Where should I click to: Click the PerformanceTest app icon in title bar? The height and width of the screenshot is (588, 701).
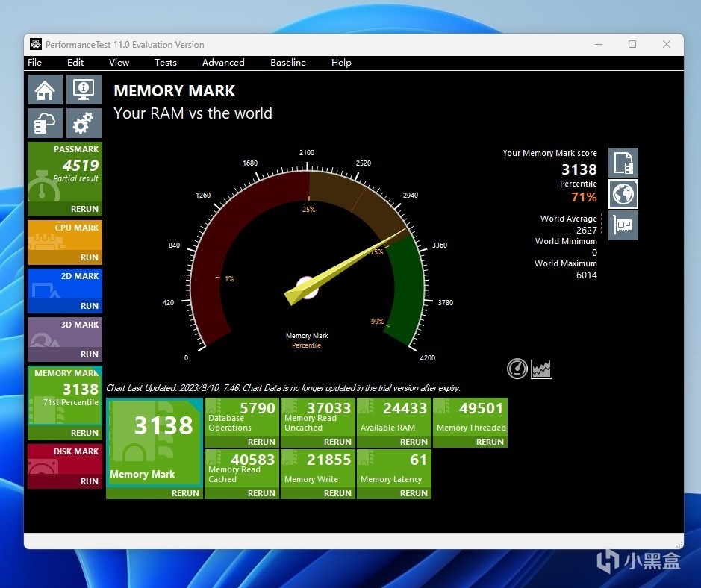coord(36,44)
